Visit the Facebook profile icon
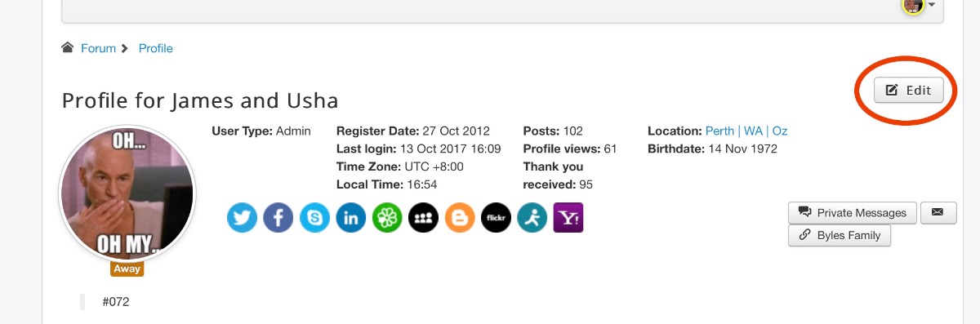 tap(278, 218)
